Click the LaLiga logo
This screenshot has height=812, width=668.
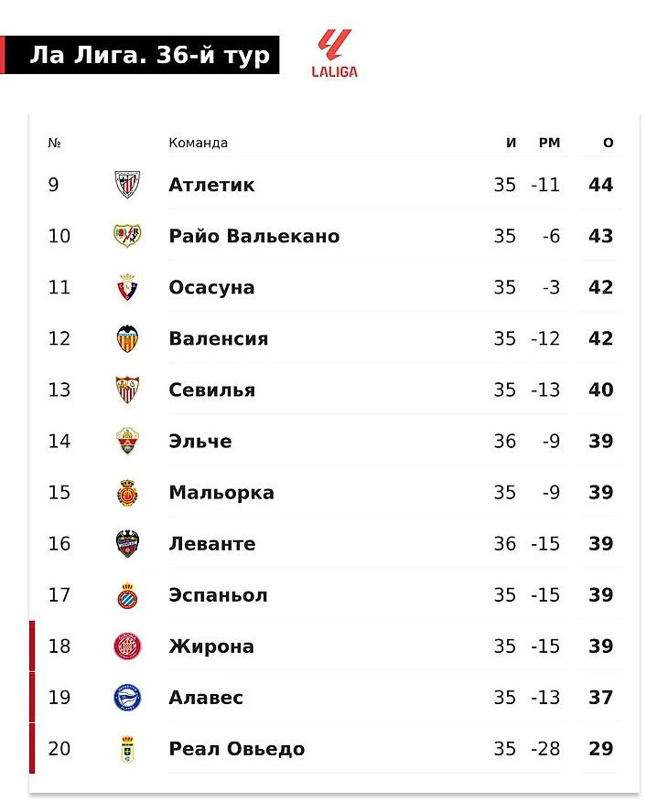tap(334, 53)
